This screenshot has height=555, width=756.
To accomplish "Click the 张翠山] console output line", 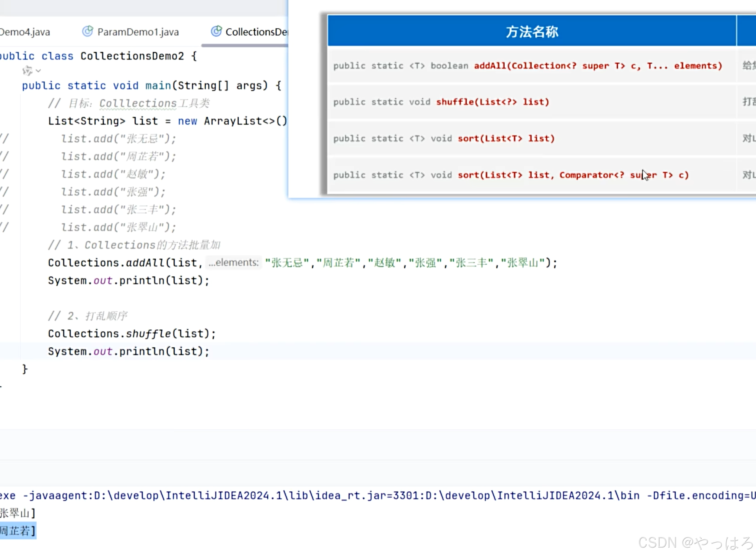I will point(17,513).
